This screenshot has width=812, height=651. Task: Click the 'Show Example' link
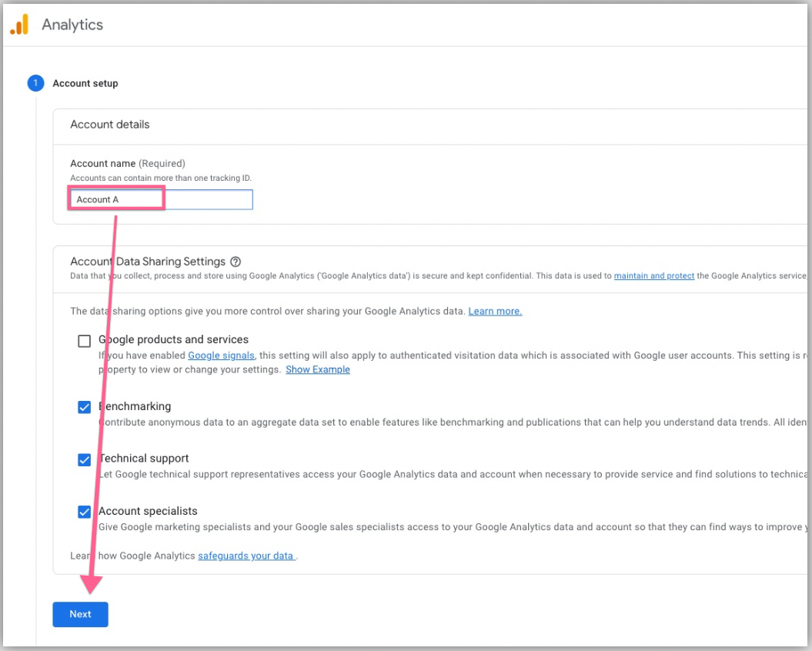tap(317, 369)
